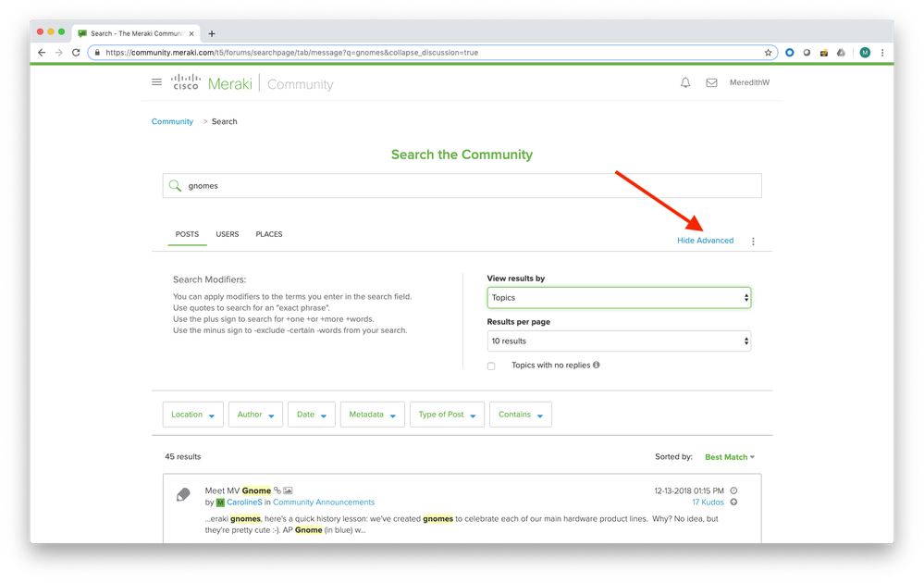
Task: Click the browser back arrow
Action: tap(42, 53)
